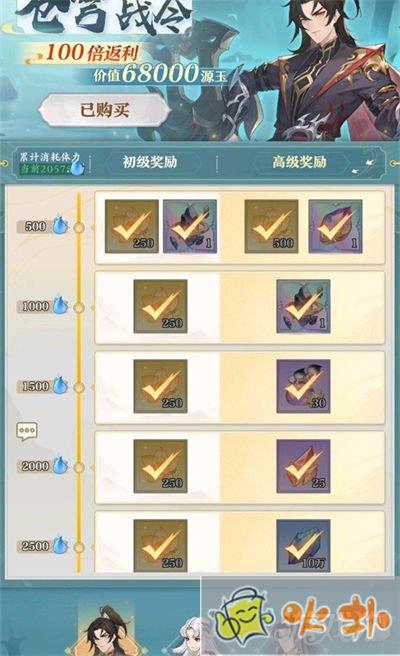Viewport: 400px width, 656px height.
Task: Click the 1000 tier basic 250 gold reward
Action: [x=160, y=306]
